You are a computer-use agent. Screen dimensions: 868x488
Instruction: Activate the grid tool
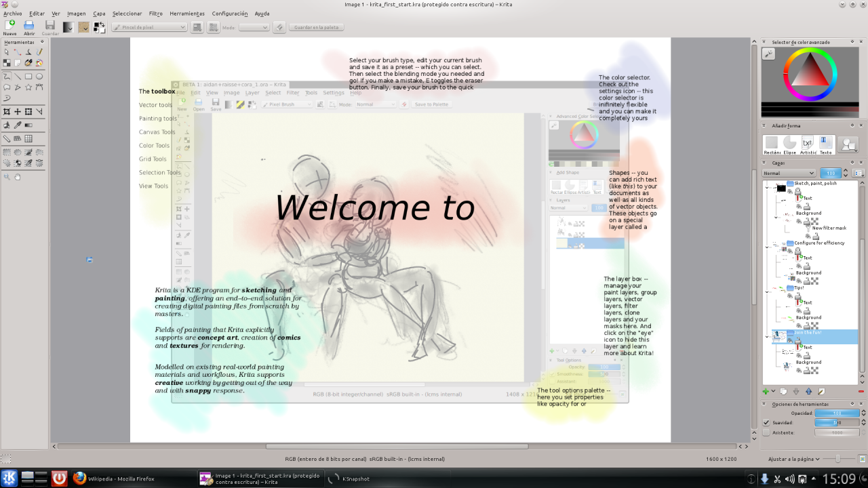[x=28, y=138]
